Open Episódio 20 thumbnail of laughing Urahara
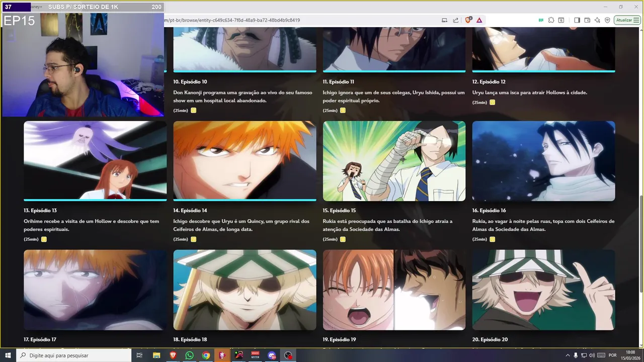 (543, 290)
